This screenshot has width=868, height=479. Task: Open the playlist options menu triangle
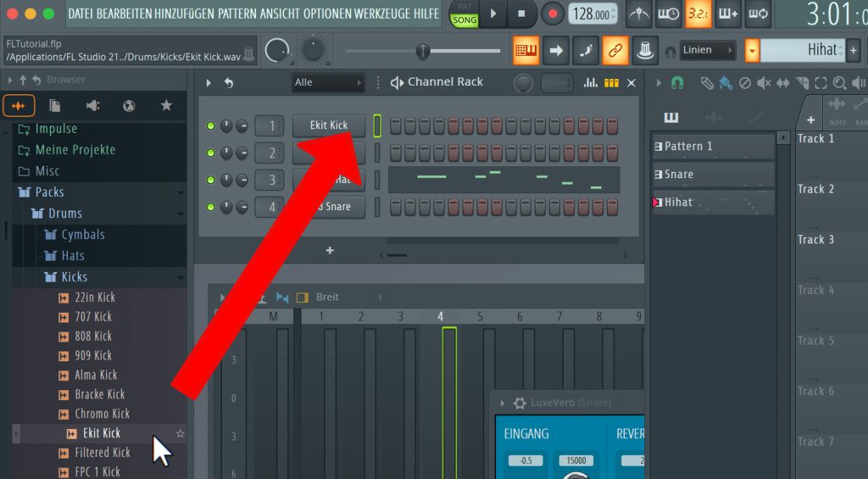(658, 83)
